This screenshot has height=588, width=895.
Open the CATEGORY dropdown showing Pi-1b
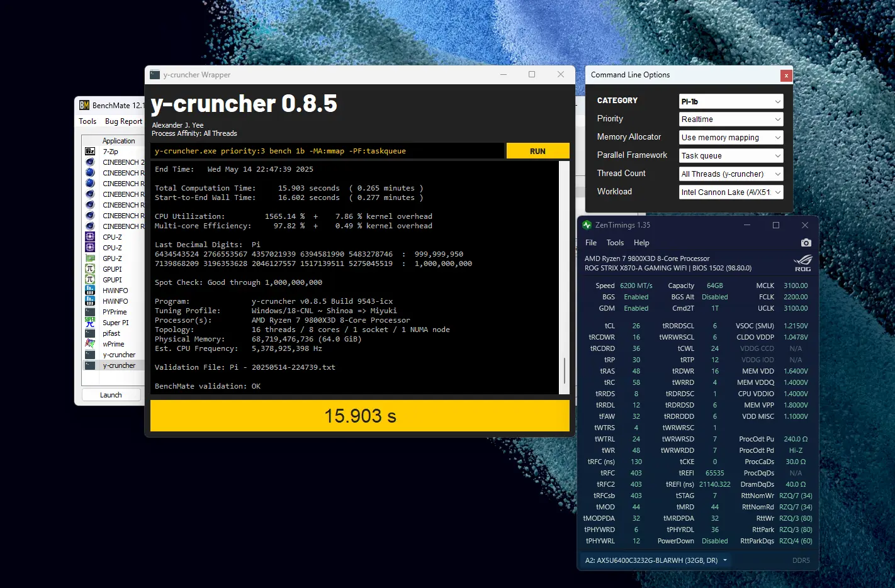tap(731, 101)
